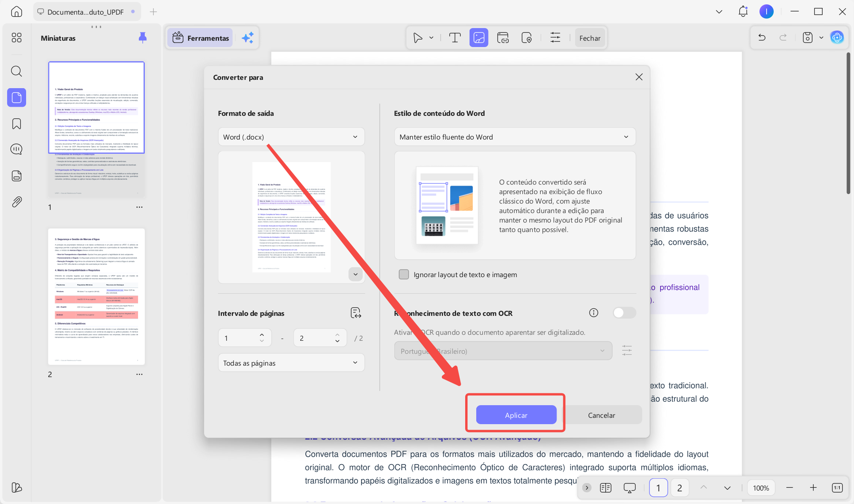Expand the preview page chevron button
854x504 pixels.
(355, 274)
